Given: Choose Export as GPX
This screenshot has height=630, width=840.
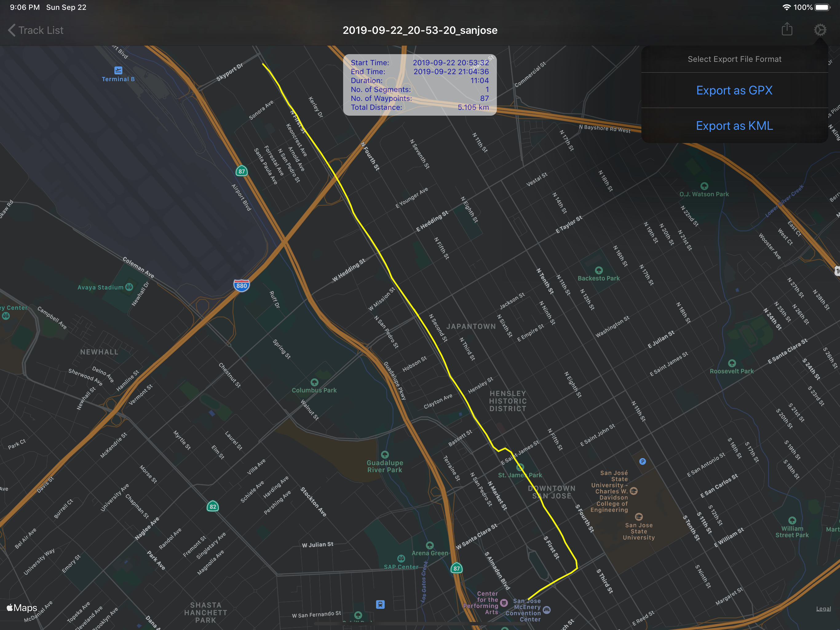Looking at the screenshot, I should (734, 90).
